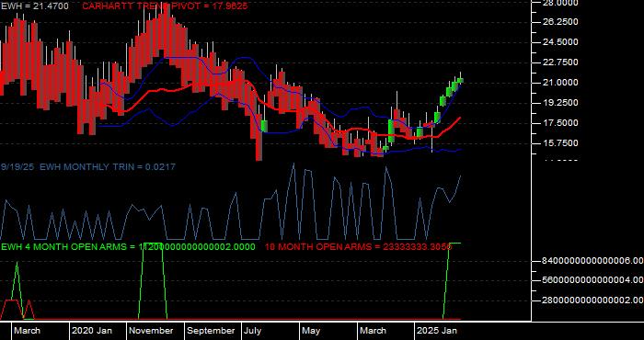Select the 2025 Jan date marker
This screenshot has height=340, width=644.
tap(437, 331)
